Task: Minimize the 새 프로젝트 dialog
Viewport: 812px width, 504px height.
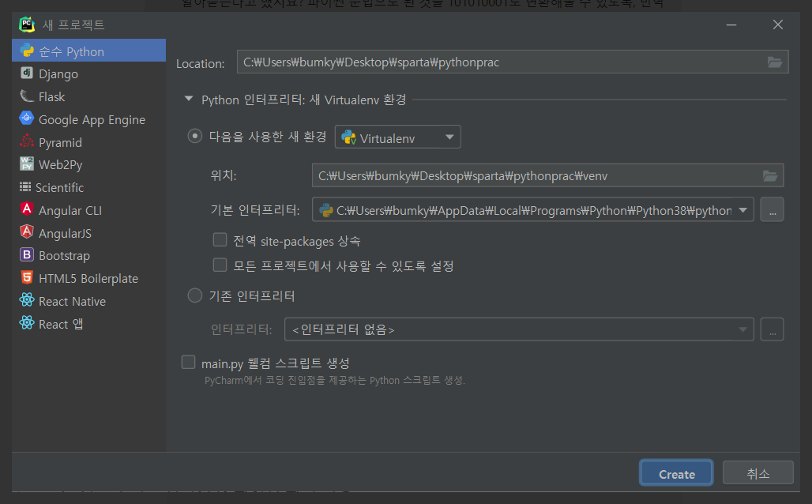Action: point(731,24)
